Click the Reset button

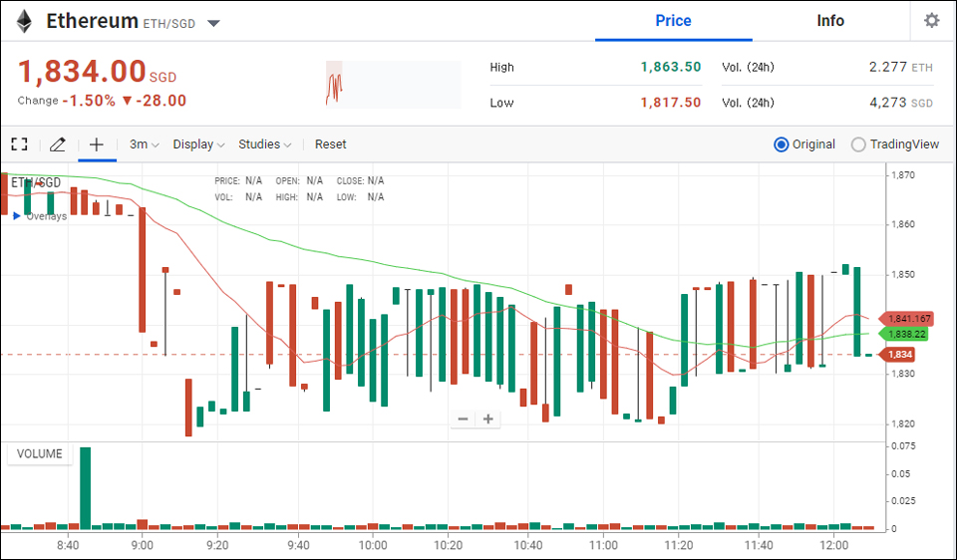click(330, 144)
